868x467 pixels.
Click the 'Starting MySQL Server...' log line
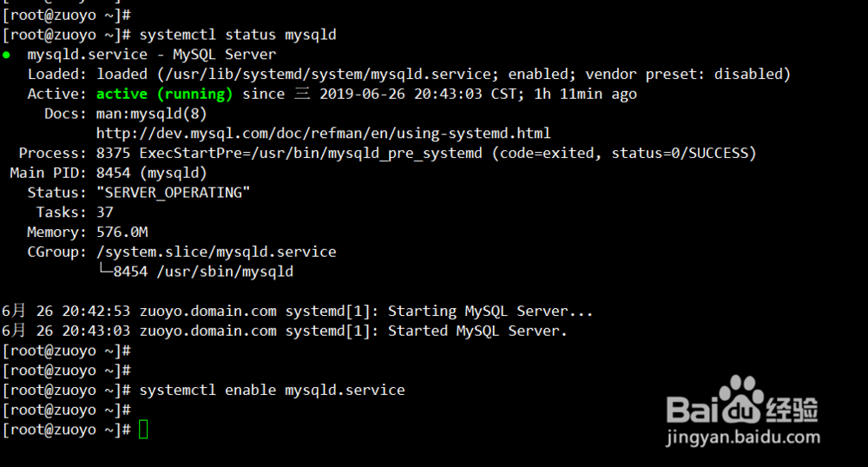click(490, 311)
